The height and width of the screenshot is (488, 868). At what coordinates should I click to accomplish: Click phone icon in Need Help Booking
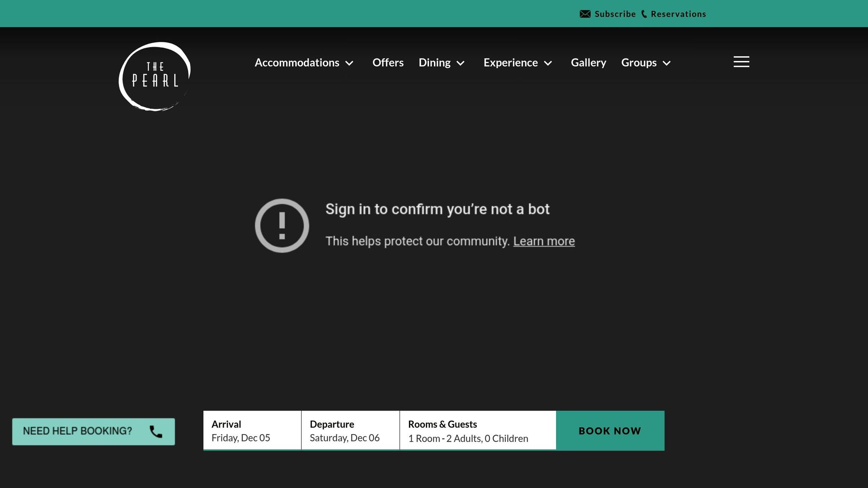click(156, 432)
